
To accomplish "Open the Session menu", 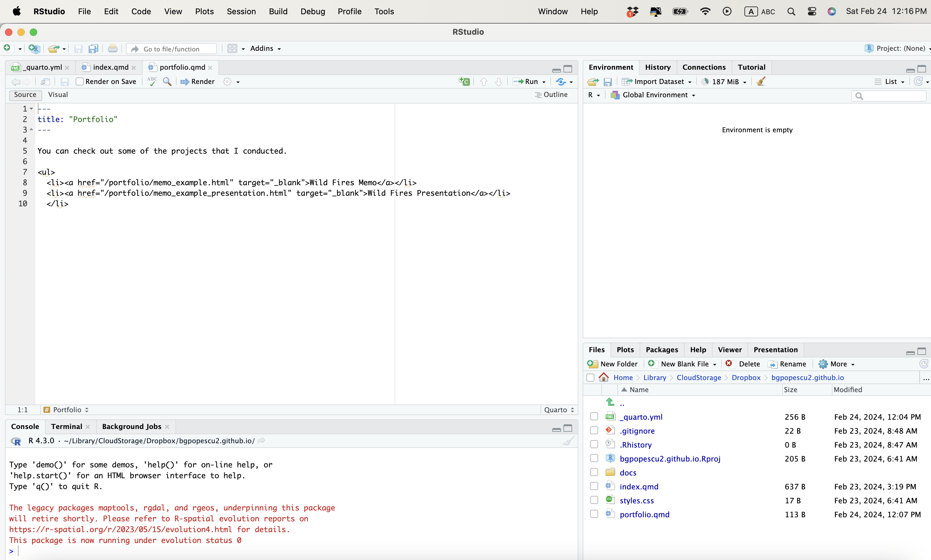I will point(241,11).
